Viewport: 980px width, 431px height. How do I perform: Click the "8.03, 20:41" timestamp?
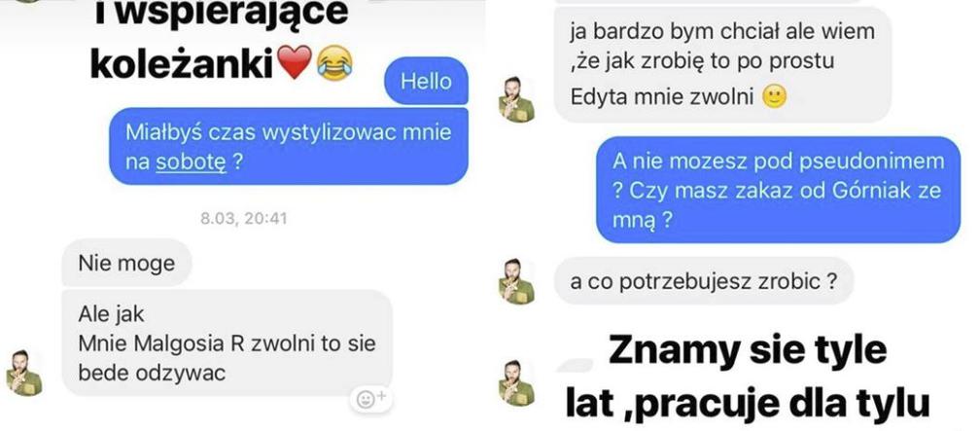click(244, 218)
